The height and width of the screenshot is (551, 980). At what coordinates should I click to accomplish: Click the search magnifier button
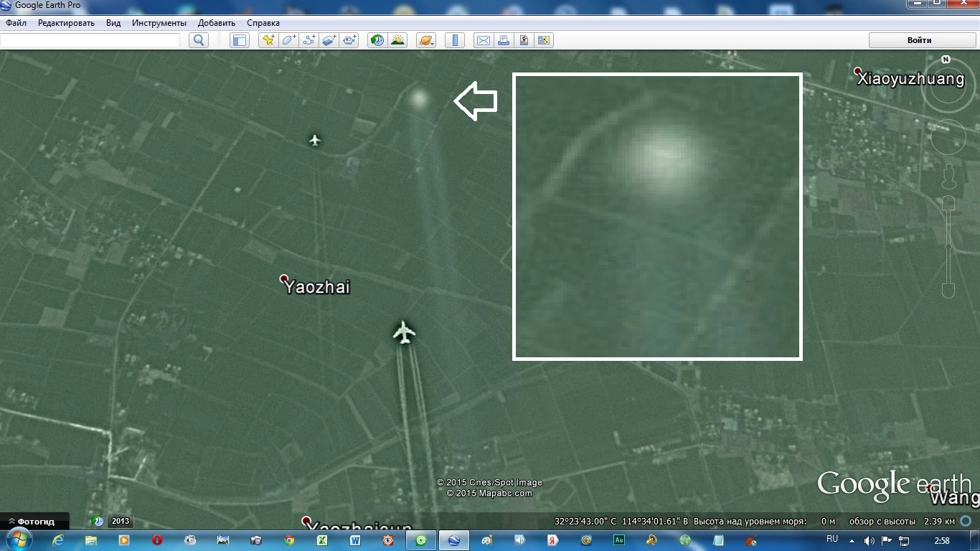(x=199, y=40)
